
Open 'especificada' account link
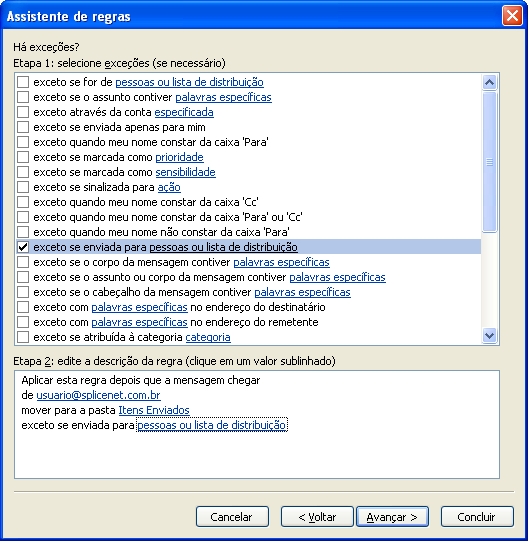tap(184, 112)
